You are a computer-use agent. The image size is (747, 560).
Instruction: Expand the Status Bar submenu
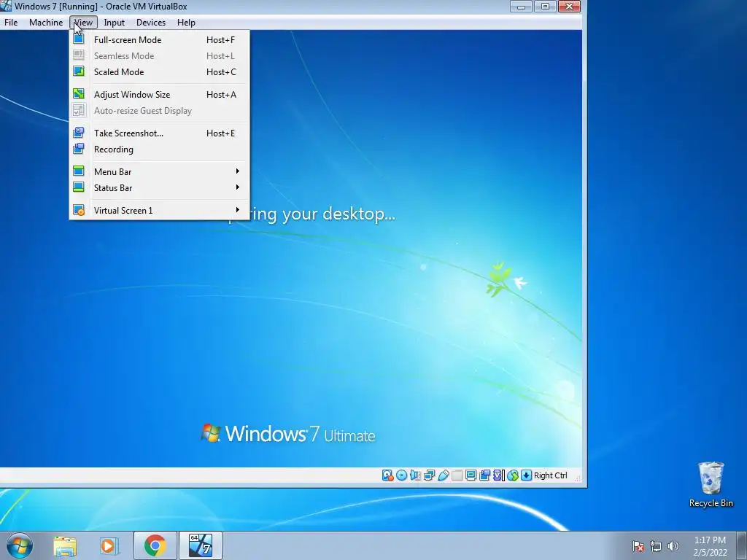click(160, 188)
